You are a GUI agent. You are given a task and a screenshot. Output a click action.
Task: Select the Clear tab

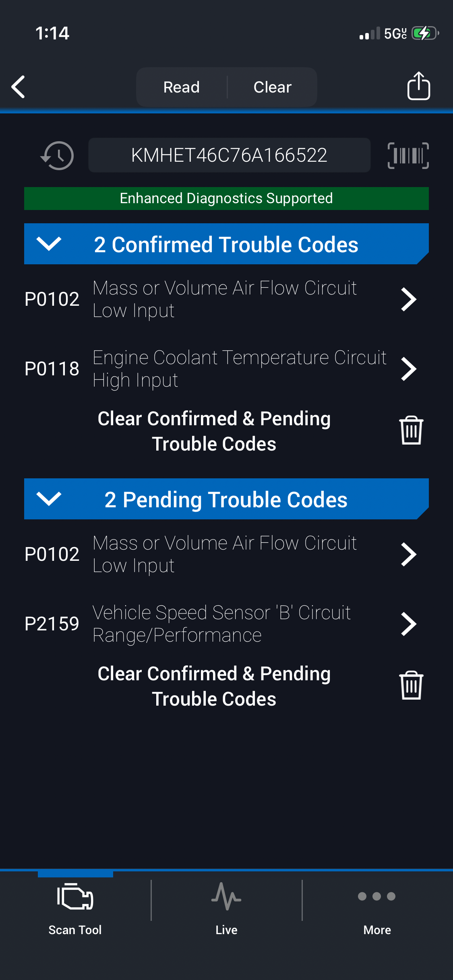[x=273, y=87]
